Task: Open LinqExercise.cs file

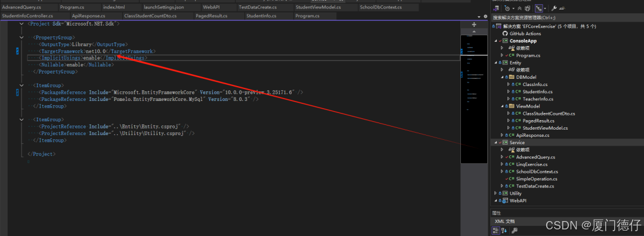Action: click(x=531, y=164)
